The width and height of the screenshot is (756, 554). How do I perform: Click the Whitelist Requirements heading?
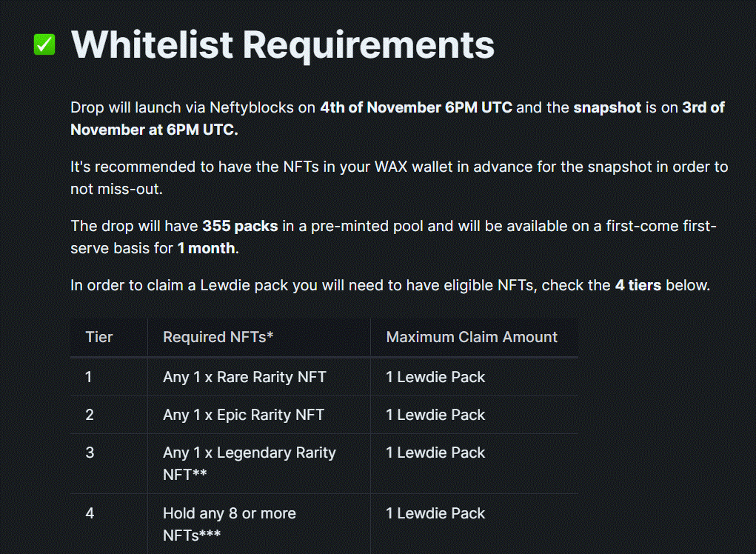pyautogui.click(x=283, y=44)
